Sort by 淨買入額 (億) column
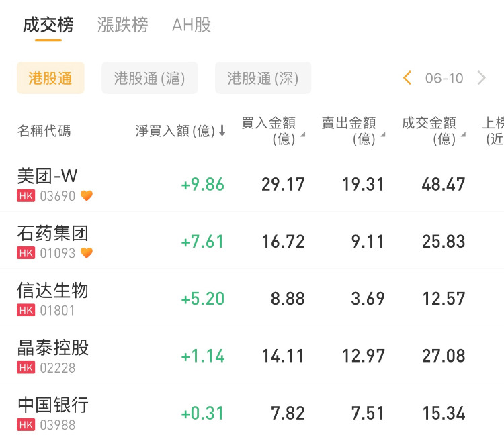This screenshot has width=504, height=435. 181,131
